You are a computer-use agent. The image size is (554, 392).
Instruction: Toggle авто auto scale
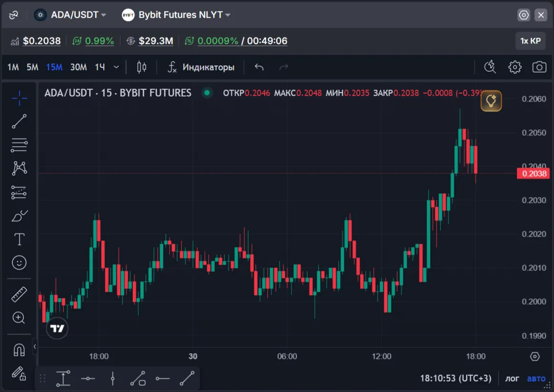pyautogui.click(x=536, y=378)
